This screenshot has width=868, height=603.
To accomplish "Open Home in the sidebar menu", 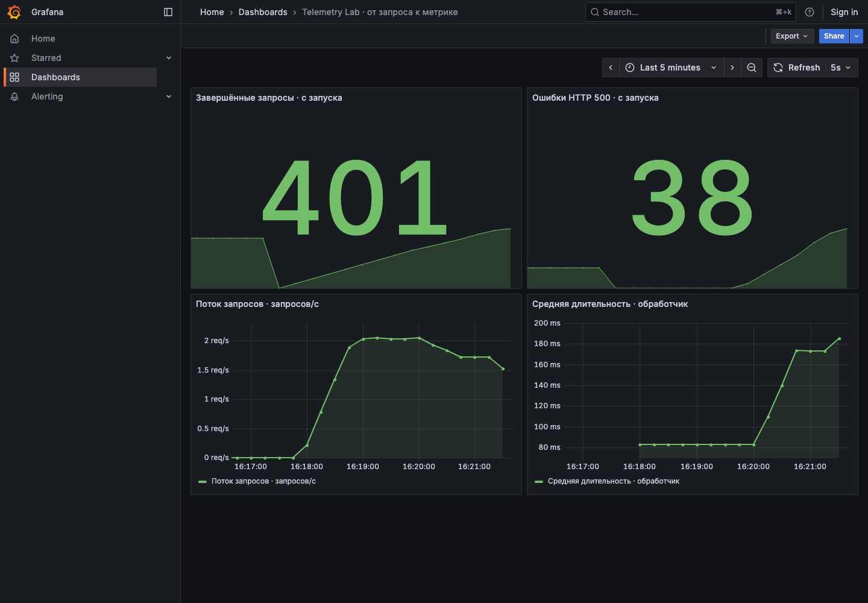I will [x=43, y=39].
